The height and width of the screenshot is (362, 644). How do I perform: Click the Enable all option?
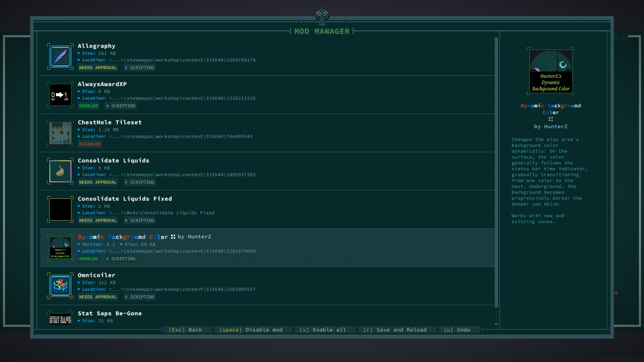(x=323, y=330)
